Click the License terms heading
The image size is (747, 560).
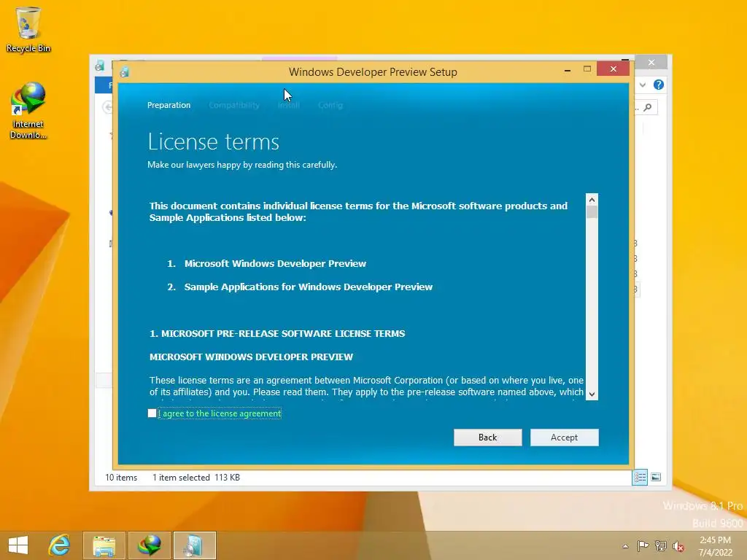click(214, 142)
